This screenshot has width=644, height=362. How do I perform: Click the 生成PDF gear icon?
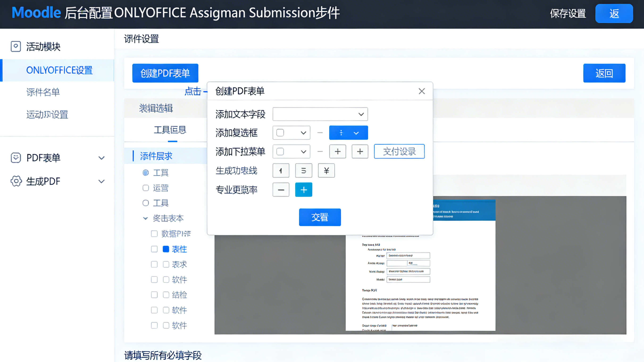point(16,181)
